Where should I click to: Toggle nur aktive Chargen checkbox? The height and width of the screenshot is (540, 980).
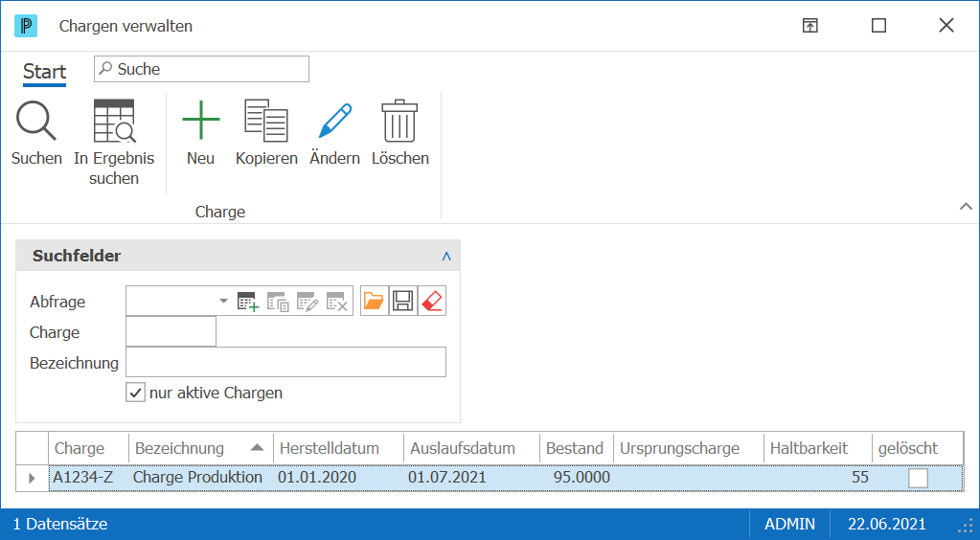tap(136, 393)
